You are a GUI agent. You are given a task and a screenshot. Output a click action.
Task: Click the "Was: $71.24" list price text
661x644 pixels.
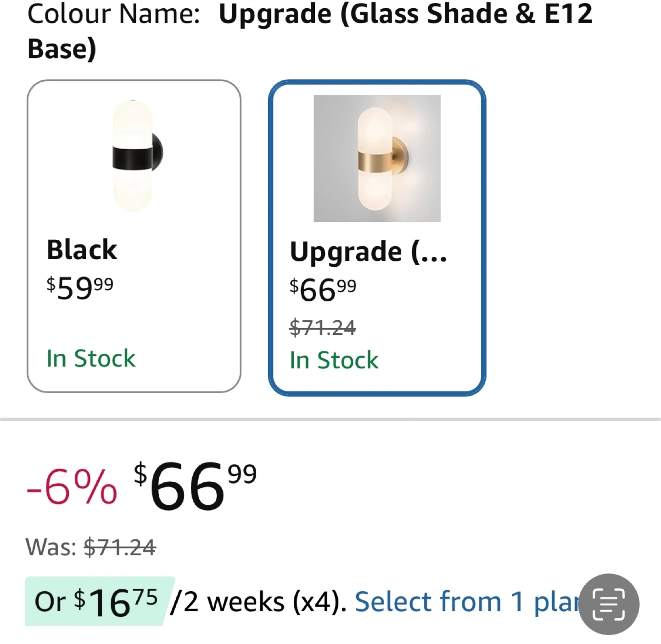[91, 547]
